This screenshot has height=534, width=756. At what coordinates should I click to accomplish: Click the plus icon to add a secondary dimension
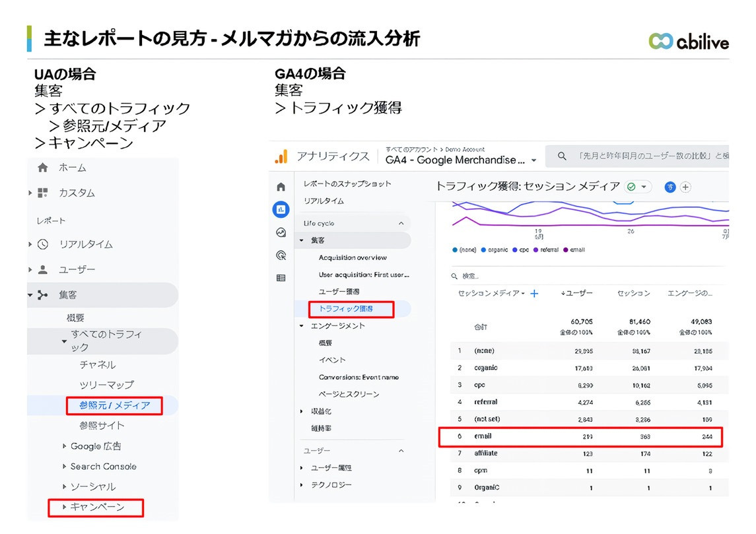[x=534, y=294]
